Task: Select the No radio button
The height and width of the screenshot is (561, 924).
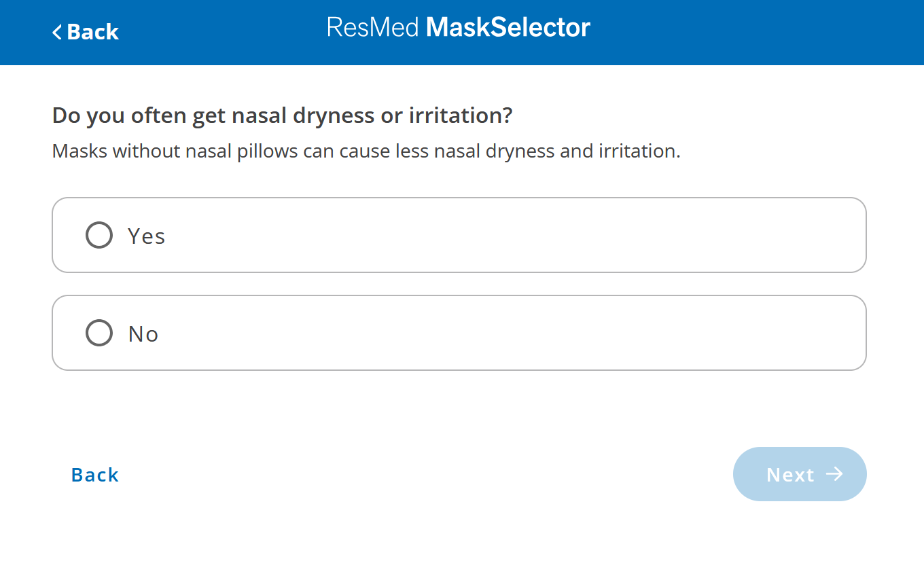Action: (99, 333)
